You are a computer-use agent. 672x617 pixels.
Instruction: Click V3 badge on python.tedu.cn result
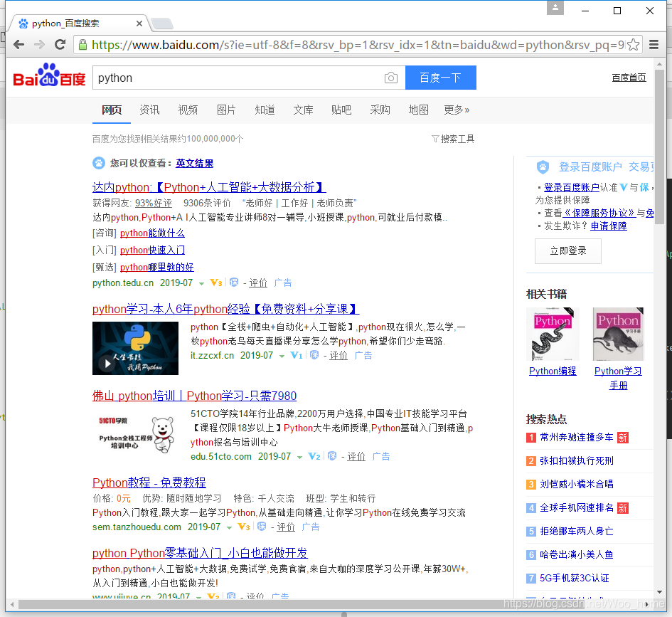(215, 283)
